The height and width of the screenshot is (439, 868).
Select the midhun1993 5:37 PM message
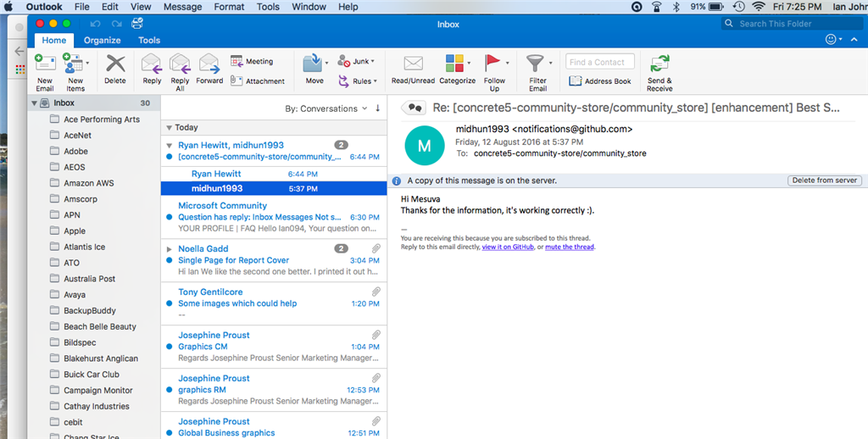[x=274, y=188]
